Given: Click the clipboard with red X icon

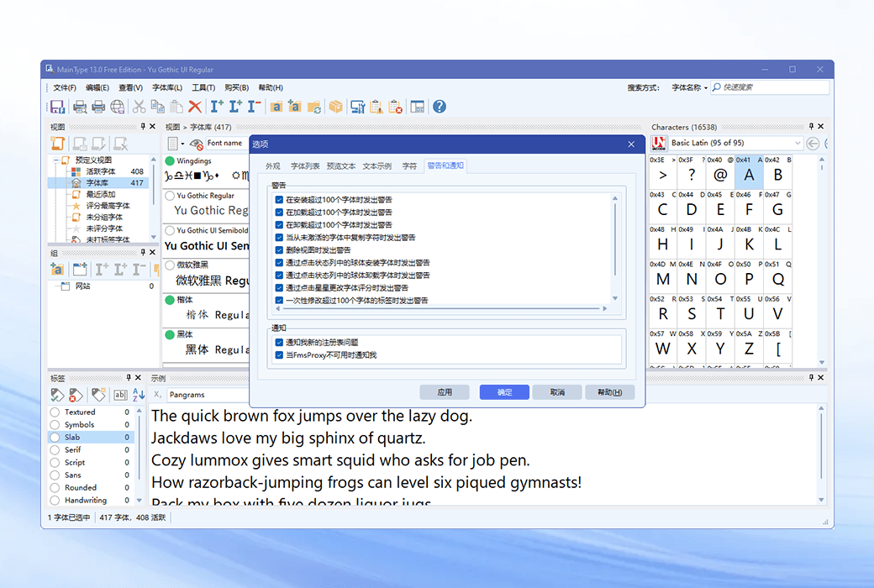Looking at the screenshot, I should click(395, 107).
